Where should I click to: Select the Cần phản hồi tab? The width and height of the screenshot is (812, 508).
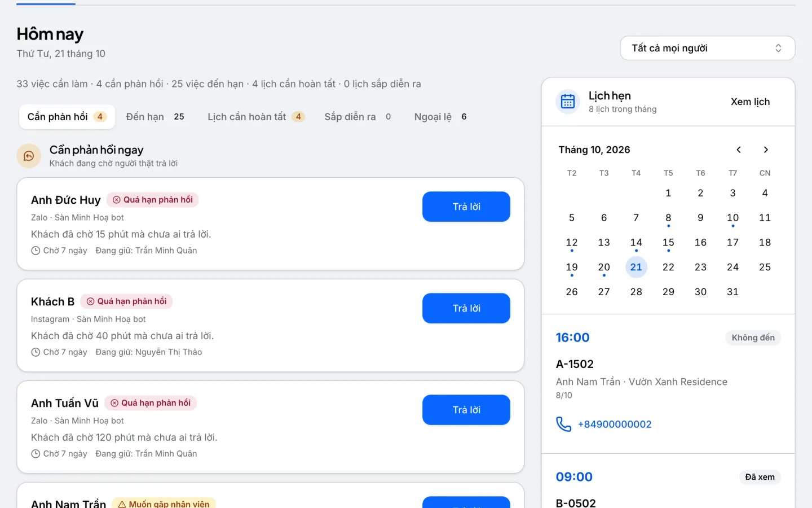pos(67,117)
